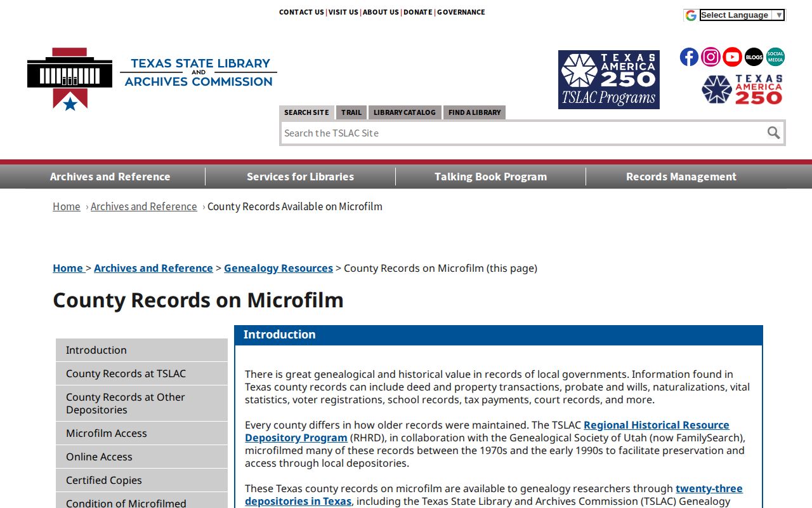The width and height of the screenshot is (812, 508).
Task: Open County Records at Other Depositories section
Action: coord(141,403)
